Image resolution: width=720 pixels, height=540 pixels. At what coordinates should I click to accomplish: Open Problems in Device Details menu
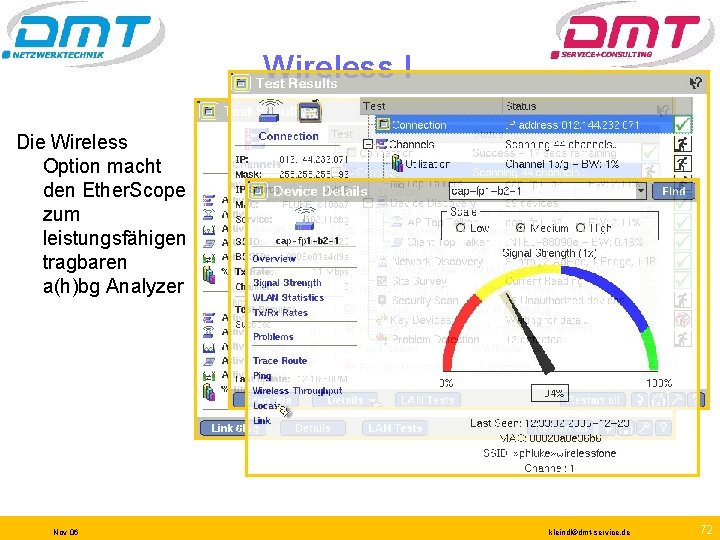[273, 337]
